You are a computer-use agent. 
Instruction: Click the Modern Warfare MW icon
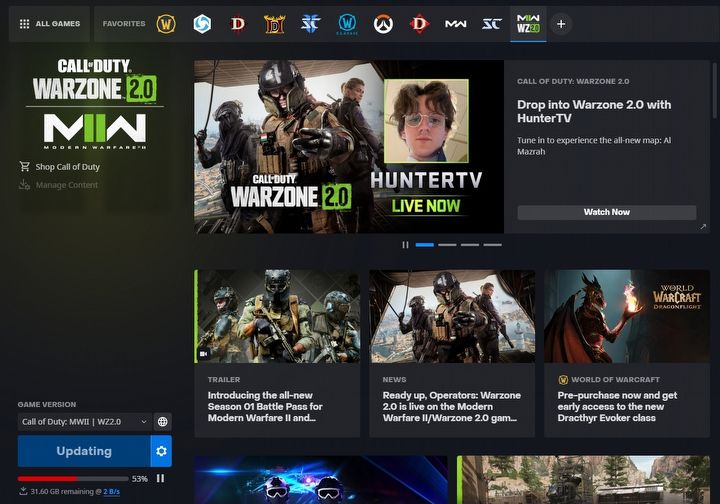pos(456,23)
